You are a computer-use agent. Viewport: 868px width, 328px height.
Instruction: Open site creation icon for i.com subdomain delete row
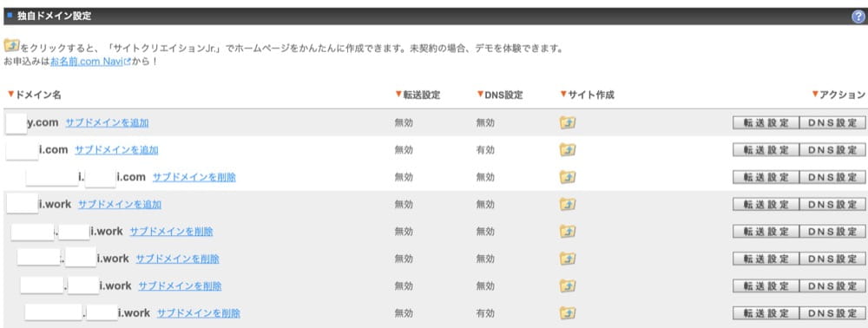568,177
